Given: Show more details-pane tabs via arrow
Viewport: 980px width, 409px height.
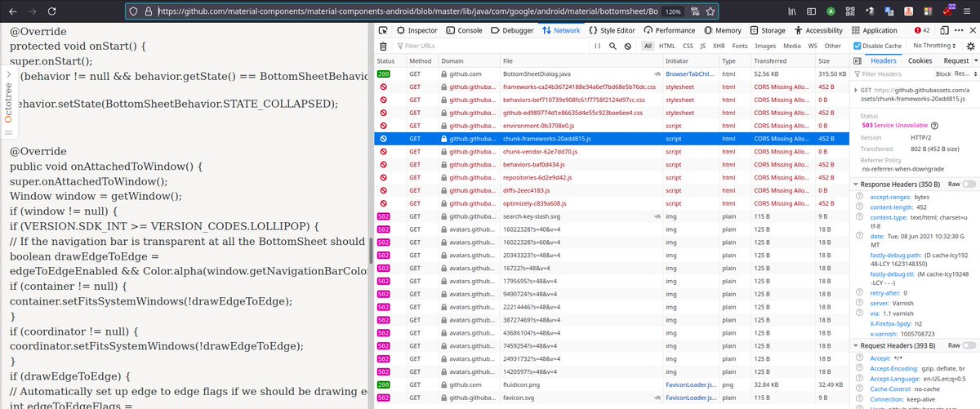Looking at the screenshot, I should tap(976, 60).
